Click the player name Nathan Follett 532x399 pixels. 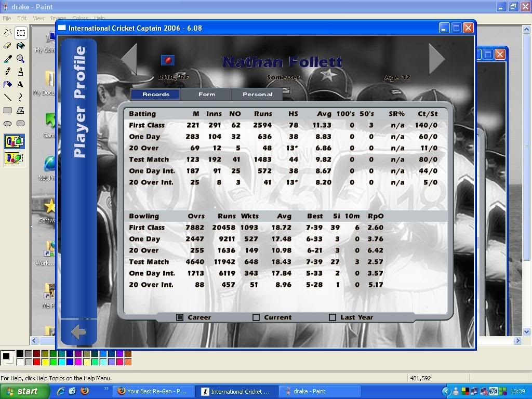coord(282,62)
